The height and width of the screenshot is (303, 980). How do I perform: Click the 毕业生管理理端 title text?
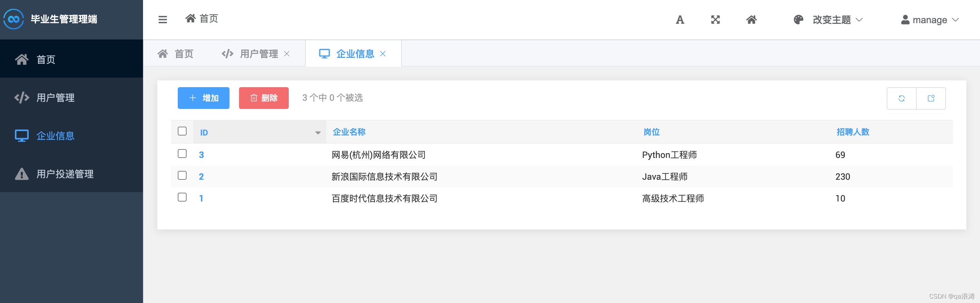point(64,19)
